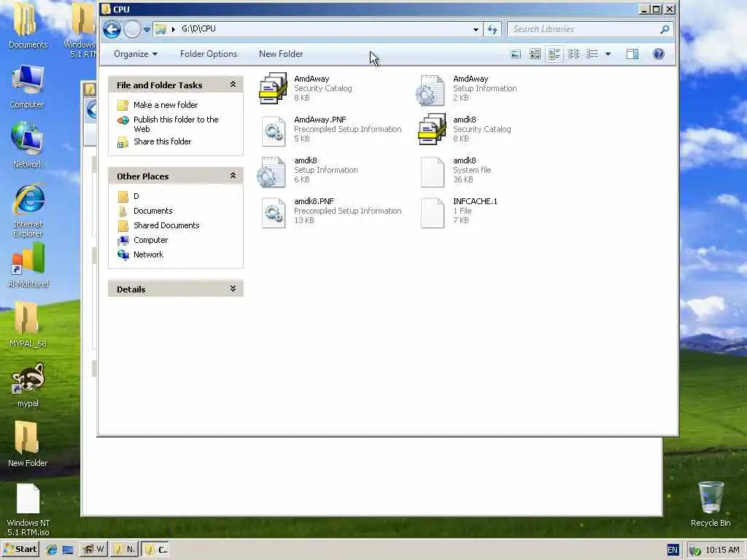This screenshot has height=560, width=747.
Task: Click the system tray security shield icon
Action: 694,550
